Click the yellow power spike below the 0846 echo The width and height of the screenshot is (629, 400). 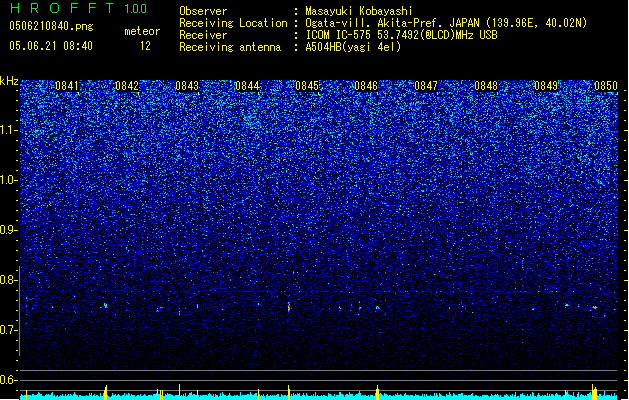click(x=377, y=392)
